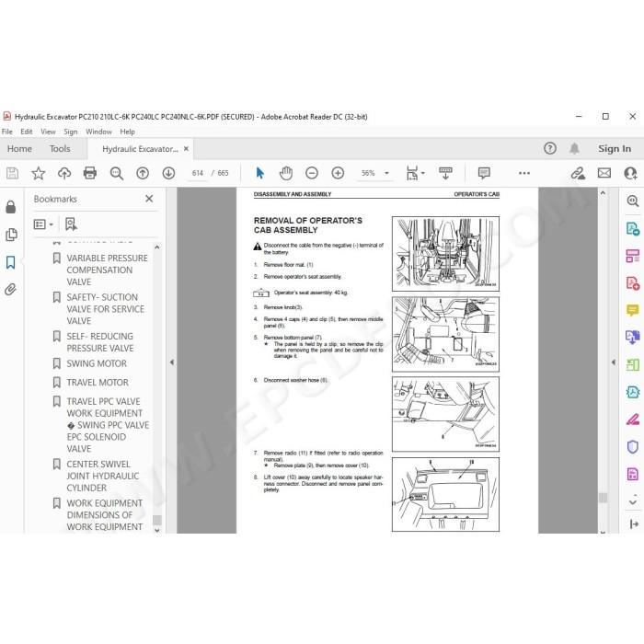
Task: Open the yellow Comment tool in right pane
Action: (633, 310)
